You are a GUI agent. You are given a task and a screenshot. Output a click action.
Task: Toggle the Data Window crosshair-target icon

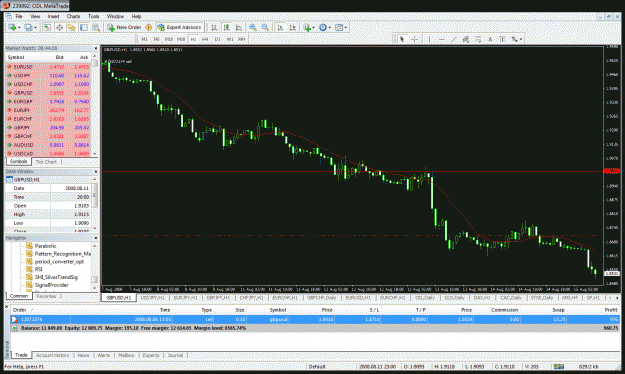[59, 27]
